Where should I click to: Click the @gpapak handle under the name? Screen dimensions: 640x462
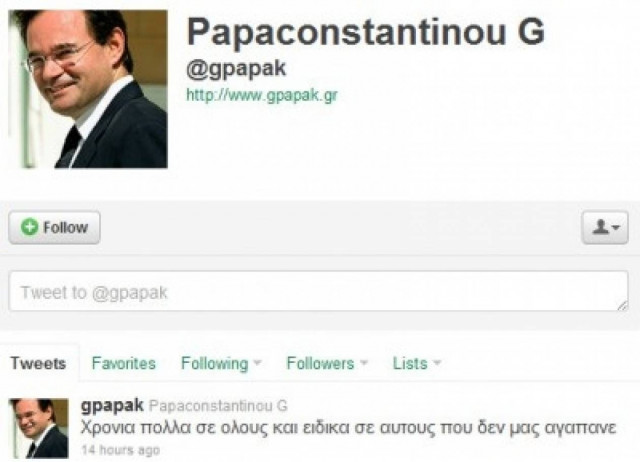tap(236, 69)
